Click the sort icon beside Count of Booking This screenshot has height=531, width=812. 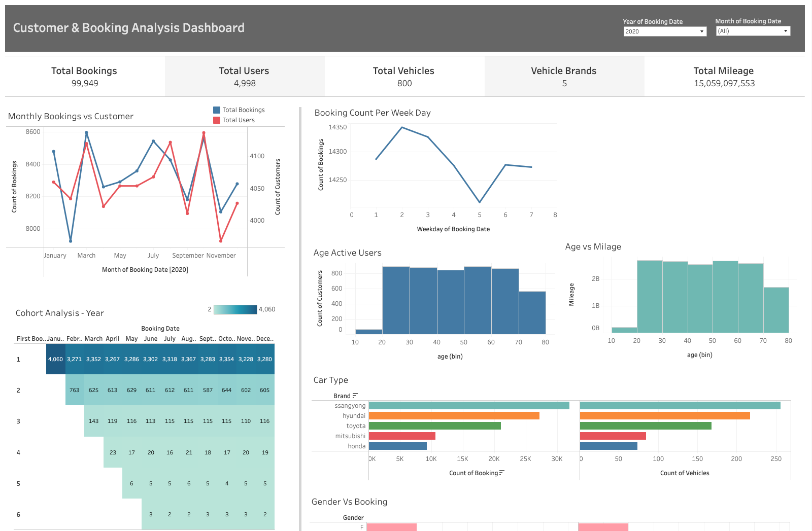point(502,473)
